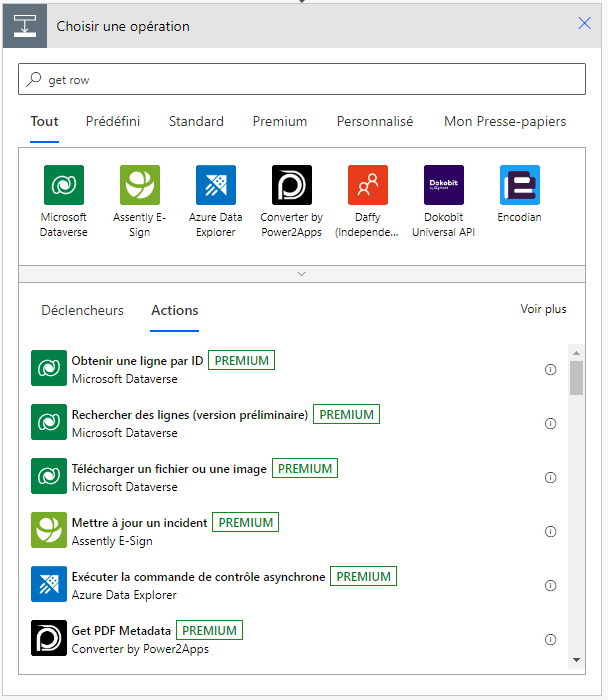The width and height of the screenshot is (608, 700).
Task: Select the Assently E-Sign connector icon
Action: (140, 185)
